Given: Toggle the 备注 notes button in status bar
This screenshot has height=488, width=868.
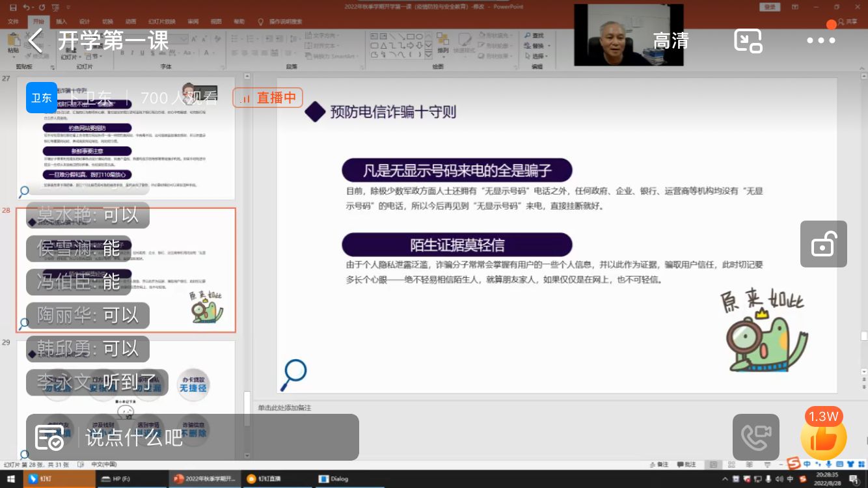Looking at the screenshot, I should click(x=660, y=465).
